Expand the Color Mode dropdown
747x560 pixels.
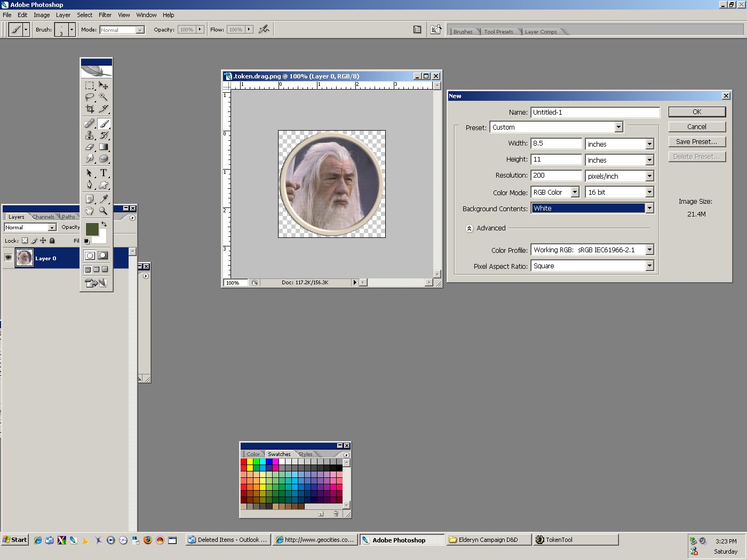[x=575, y=192]
